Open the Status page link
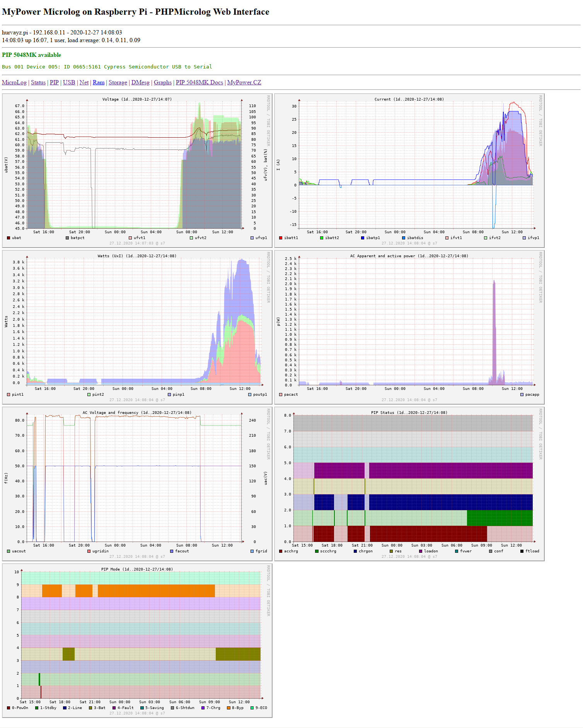The height and width of the screenshot is (728, 583). point(38,82)
